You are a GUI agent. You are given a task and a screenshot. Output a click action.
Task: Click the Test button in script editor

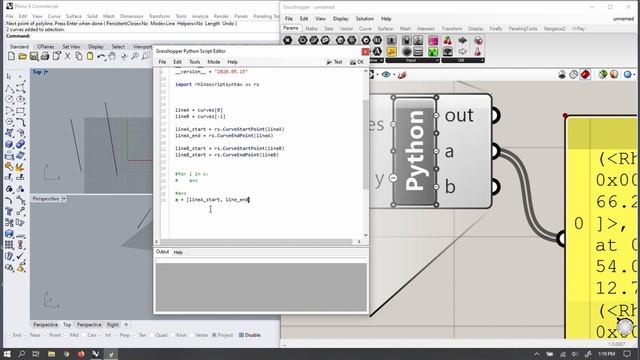coord(335,62)
